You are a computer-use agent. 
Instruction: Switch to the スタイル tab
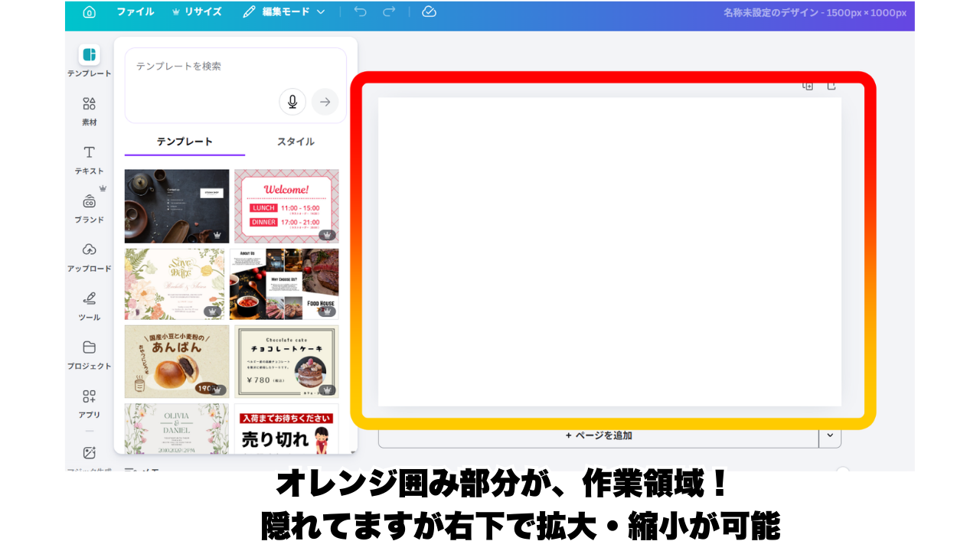click(x=296, y=142)
